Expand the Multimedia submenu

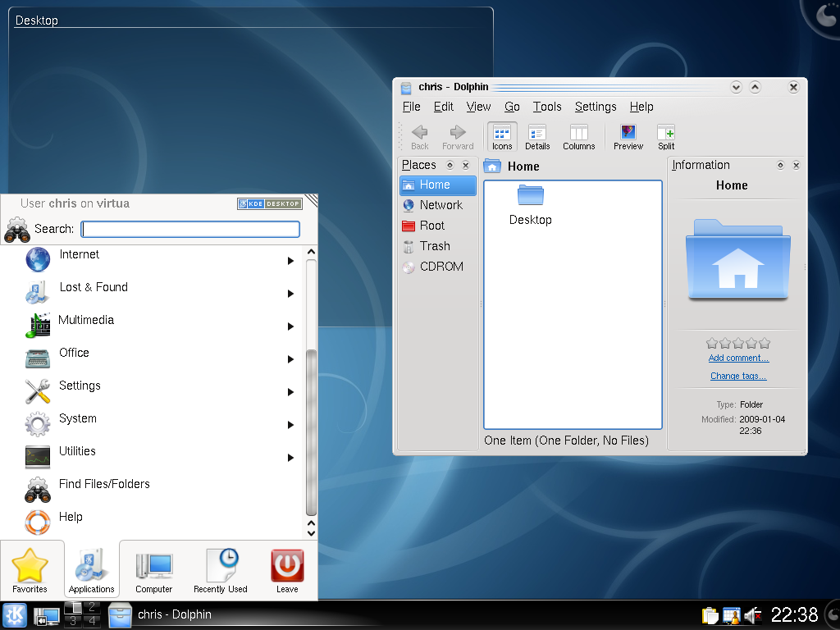[x=290, y=326]
